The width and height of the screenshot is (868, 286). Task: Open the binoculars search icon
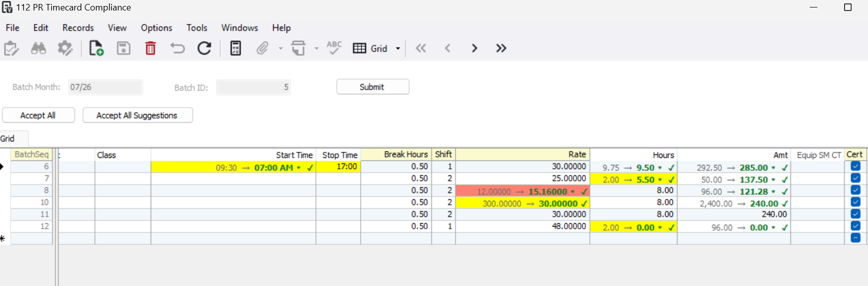coord(38,48)
